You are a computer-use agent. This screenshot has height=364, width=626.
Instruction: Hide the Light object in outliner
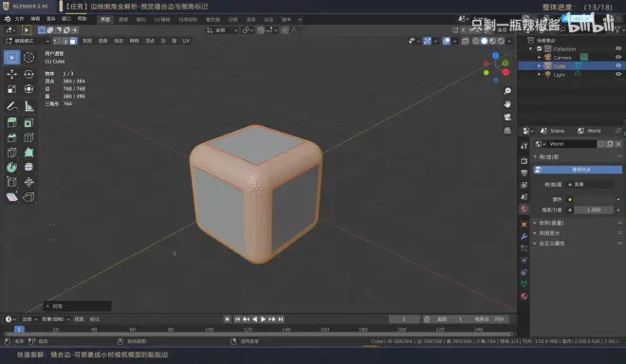coord(618,74)
